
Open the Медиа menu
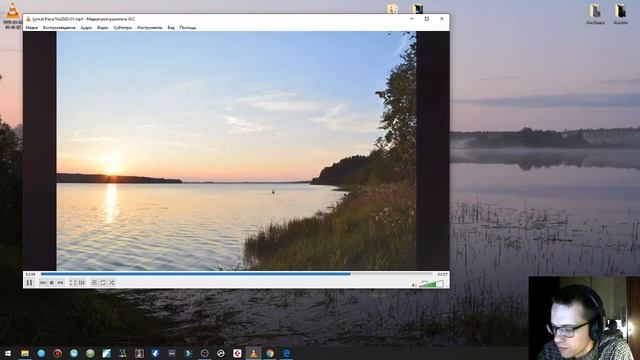click(31, 28)
